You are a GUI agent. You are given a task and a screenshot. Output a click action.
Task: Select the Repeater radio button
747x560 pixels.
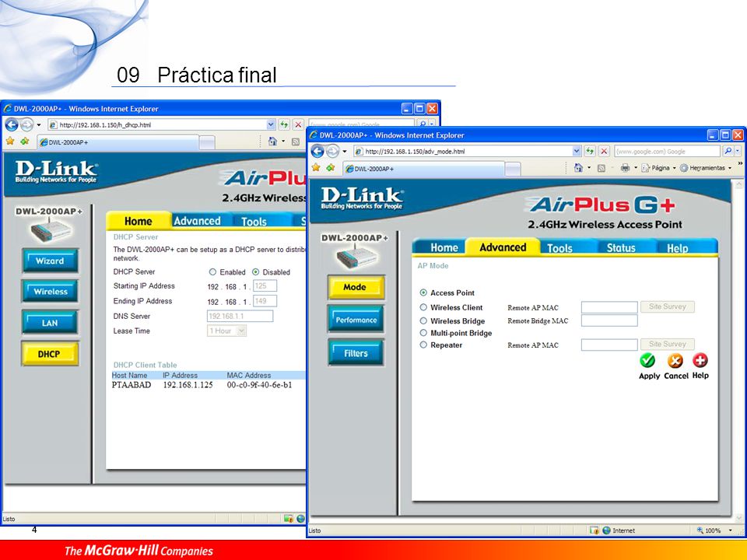pyautogui.click(x=423, y=345)
